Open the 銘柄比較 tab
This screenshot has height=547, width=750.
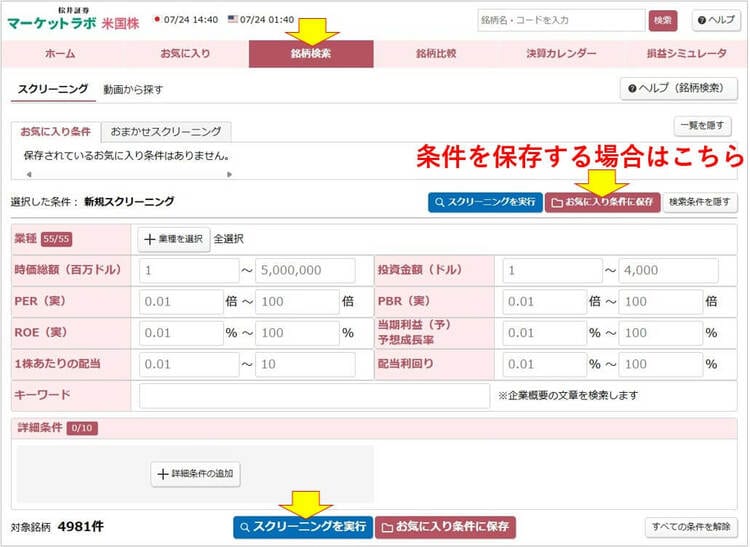coord(436,54)
